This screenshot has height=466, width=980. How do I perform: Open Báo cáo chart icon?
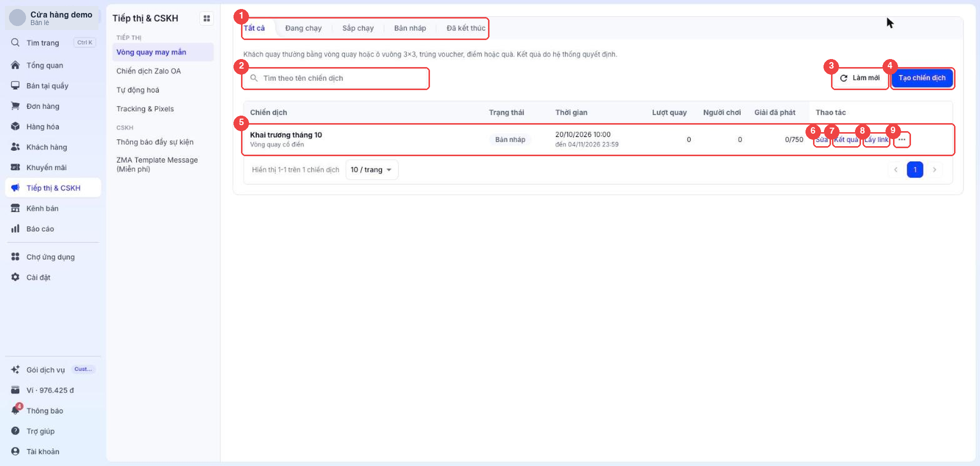(x=15, y=229)
